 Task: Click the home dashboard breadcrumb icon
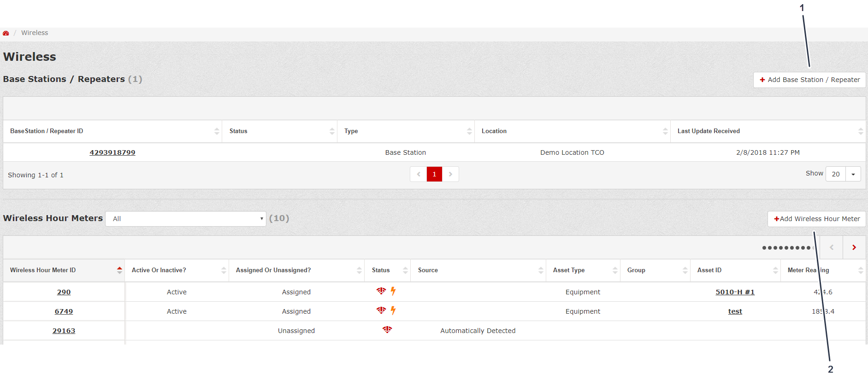[x=6, y=33]
